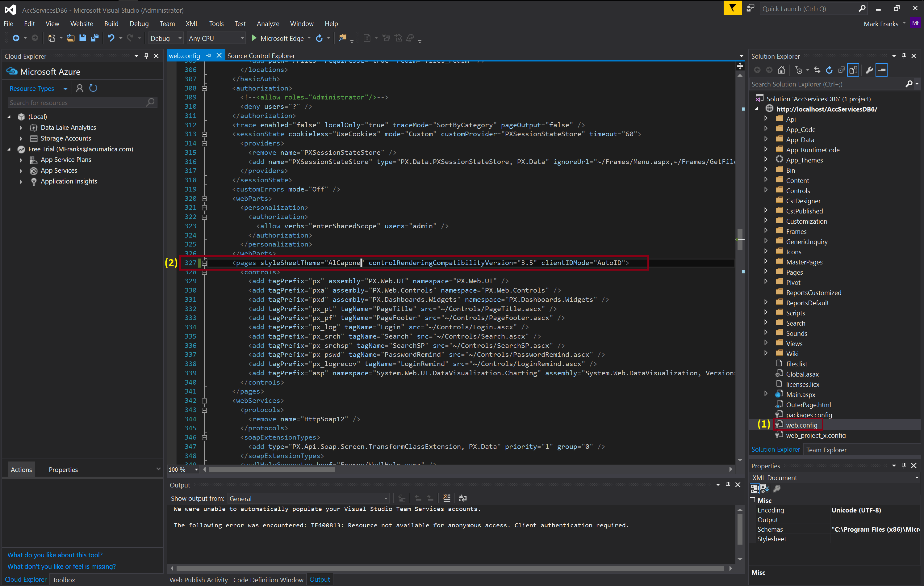Click the Azure account management person icon
The height and width of the screenshot is (586, 924).
pyautogui.click(x=79, y=88)
